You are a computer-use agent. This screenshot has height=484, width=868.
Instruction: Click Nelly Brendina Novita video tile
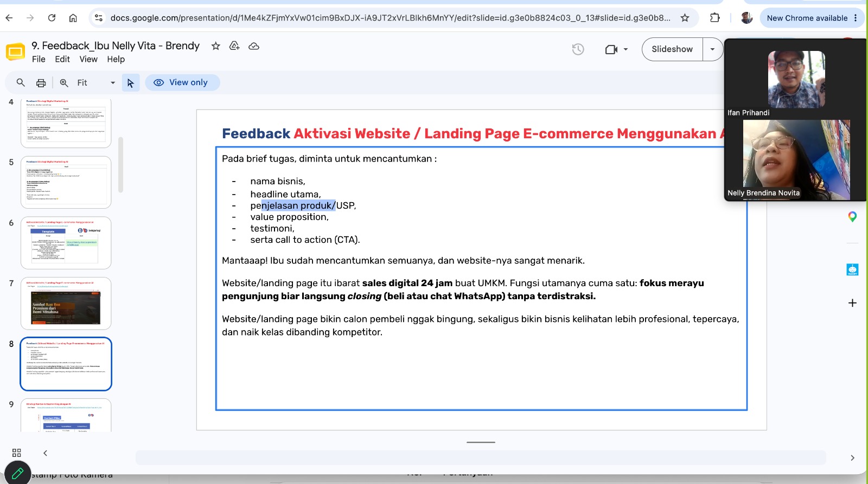pyautogui.click(x=796, y=160)
